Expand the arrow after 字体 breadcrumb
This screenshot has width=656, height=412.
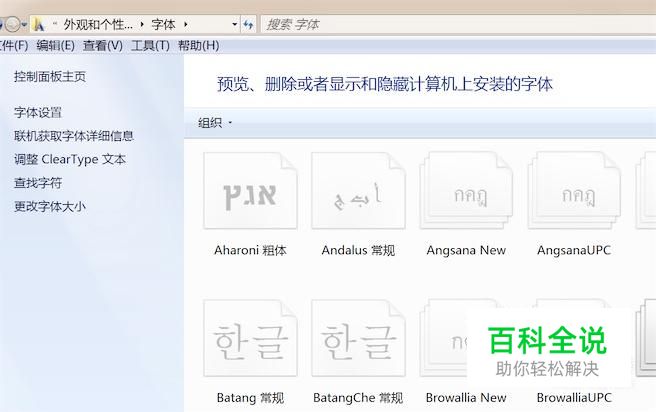tap(185, 25)
